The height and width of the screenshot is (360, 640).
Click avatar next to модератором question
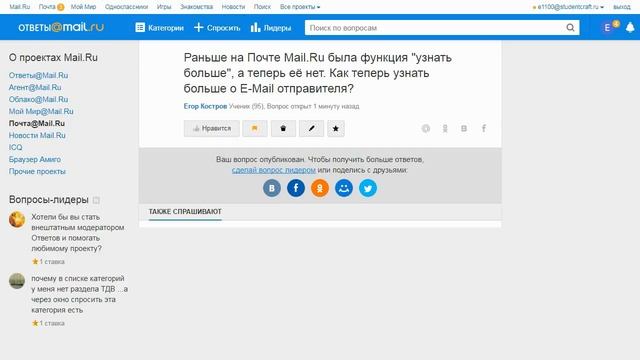17,220
